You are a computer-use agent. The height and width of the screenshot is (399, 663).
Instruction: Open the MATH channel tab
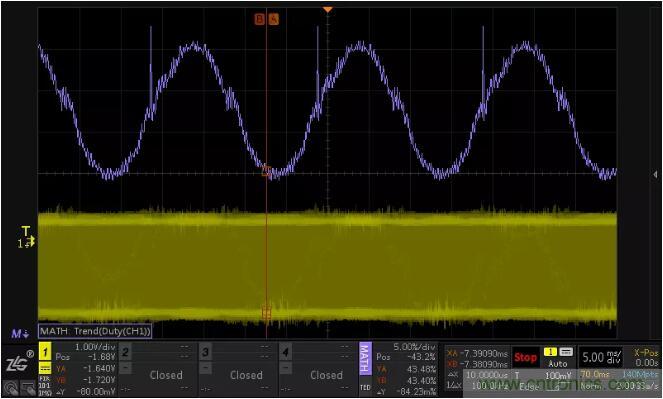click(x=365, y=359)
